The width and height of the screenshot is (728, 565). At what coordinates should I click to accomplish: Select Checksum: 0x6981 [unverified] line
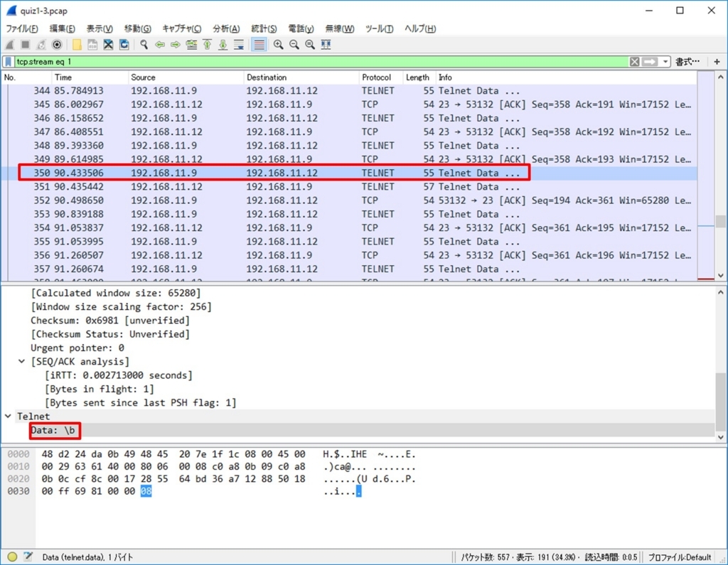110,321
